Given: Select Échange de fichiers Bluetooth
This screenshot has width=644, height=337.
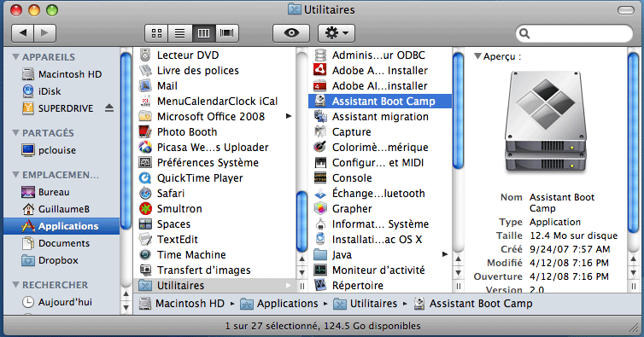Looking at the screenshot, I should [380, 193].
